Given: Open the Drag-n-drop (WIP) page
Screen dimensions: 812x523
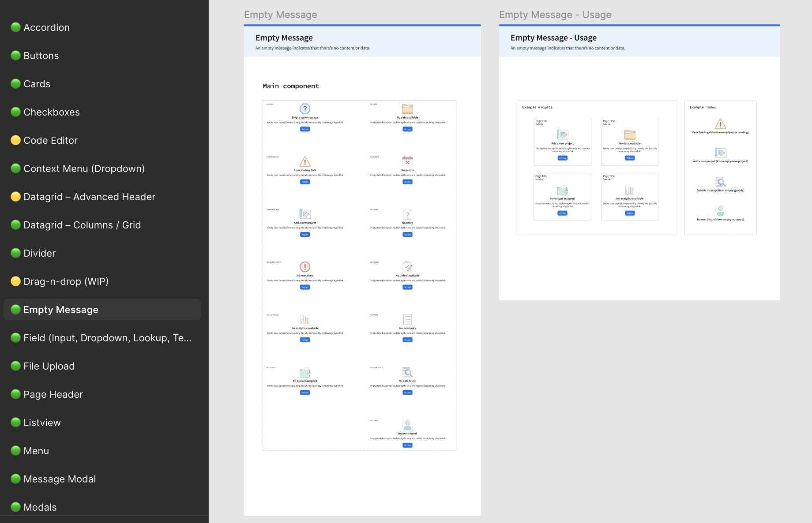Looking at the screenshot, I should pos(102,281).
